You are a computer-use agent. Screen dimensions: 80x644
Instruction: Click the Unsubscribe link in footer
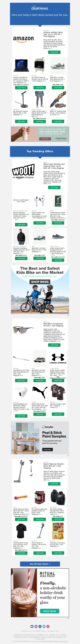pos(44,641)
